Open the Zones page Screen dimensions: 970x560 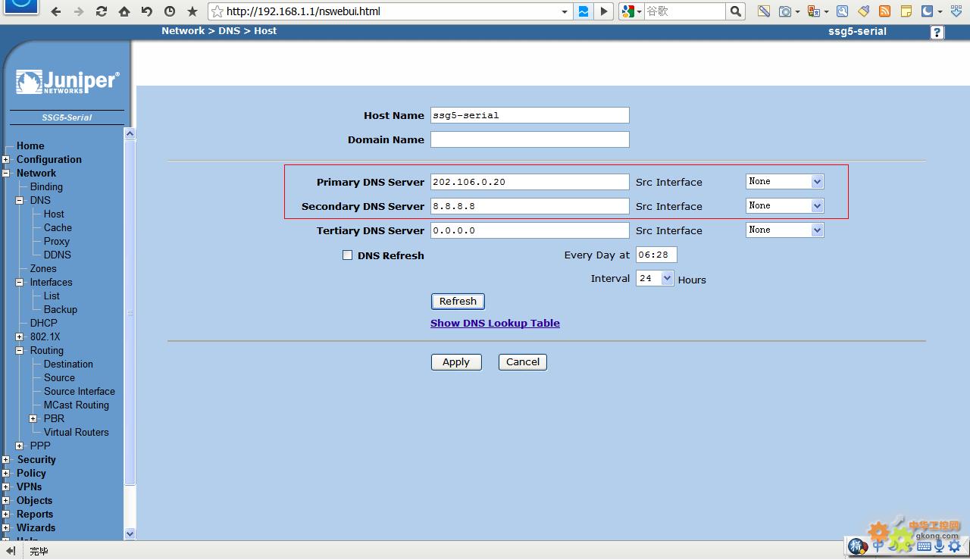pos(43,269)
